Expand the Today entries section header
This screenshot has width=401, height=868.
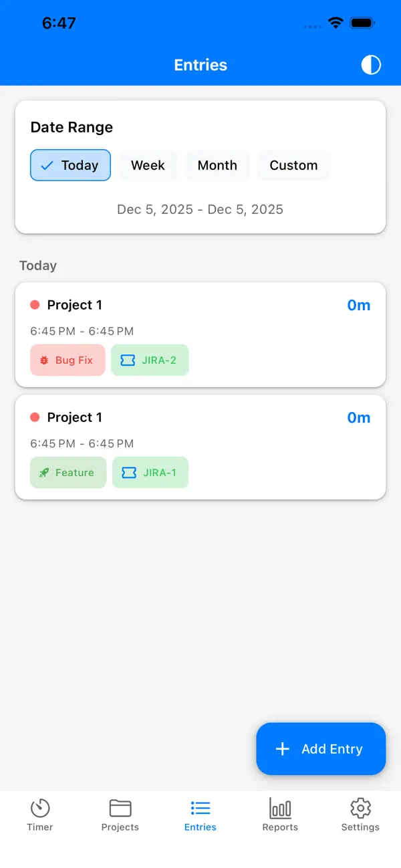tap(37, 265)
